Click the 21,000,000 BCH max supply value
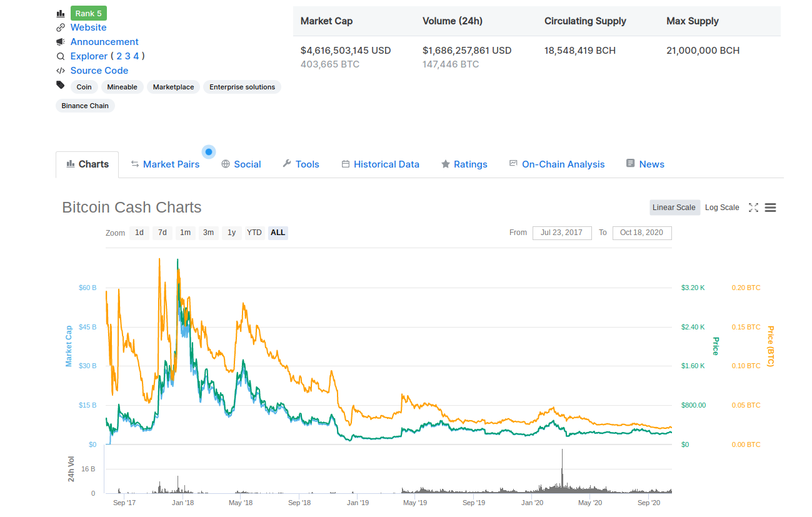This screenshot has height=517, width=812. pos(703,51)
